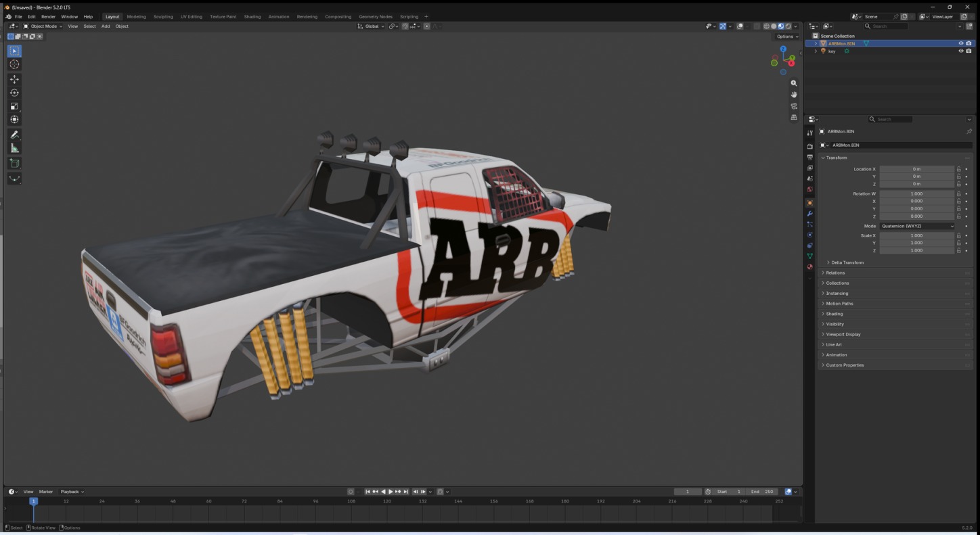This screenshot has height=535, width=980.
Task: Switch to UV Editing workspace tab
Action: 191,16
